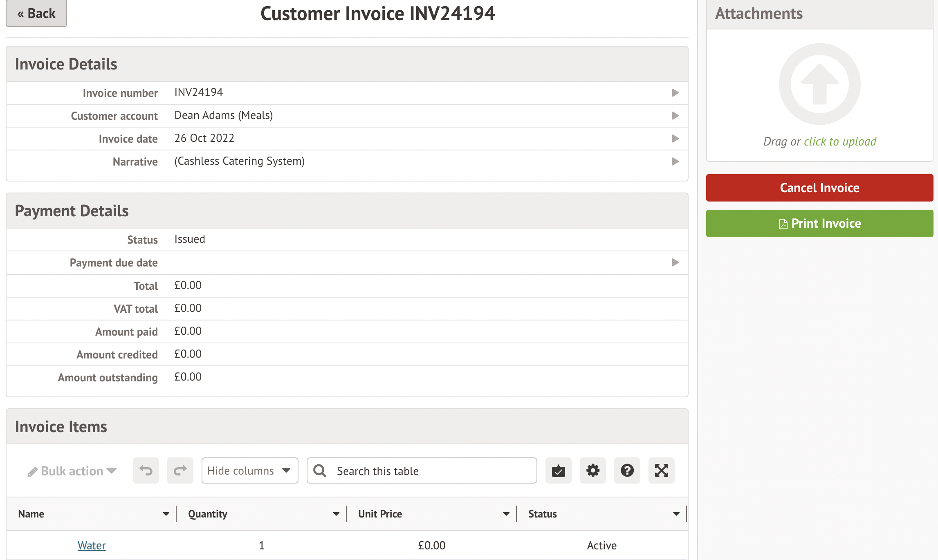Click the search magnifier icon

[x=320, y=471]
